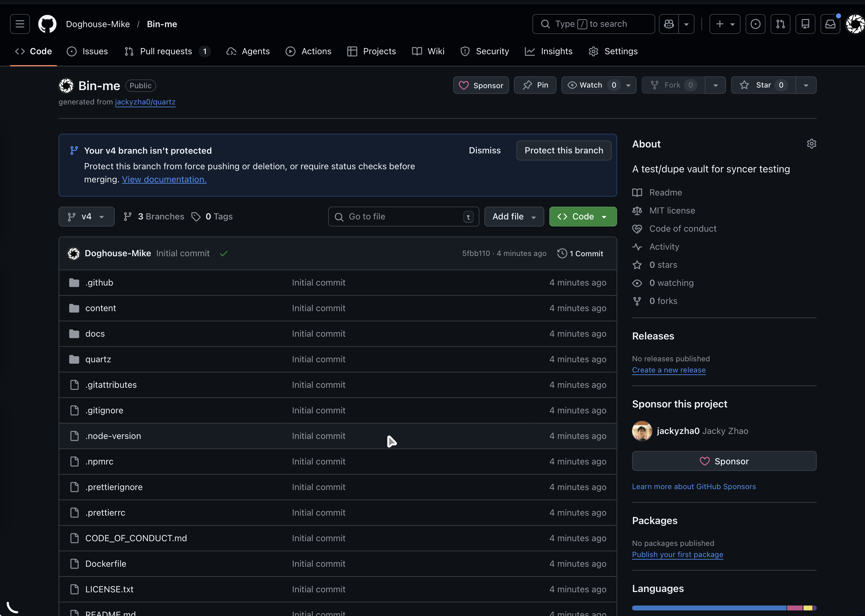Click the Protect this branch button
Image resolution: width=865 pixels, height=616 pixels.
click(x=563, y=151)
